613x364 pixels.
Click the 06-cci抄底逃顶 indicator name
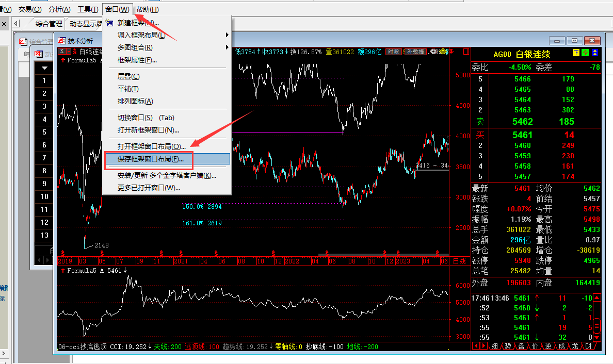click(x=83, y=346)
